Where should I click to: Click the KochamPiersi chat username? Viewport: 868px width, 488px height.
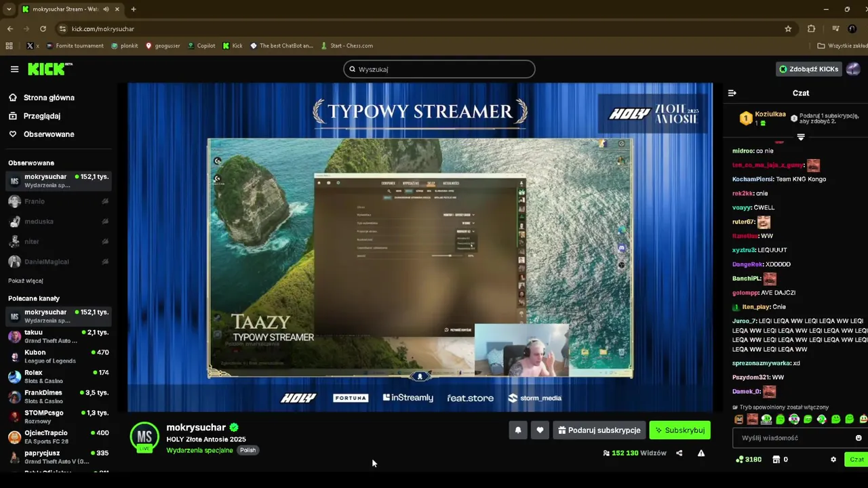[751, 179]
